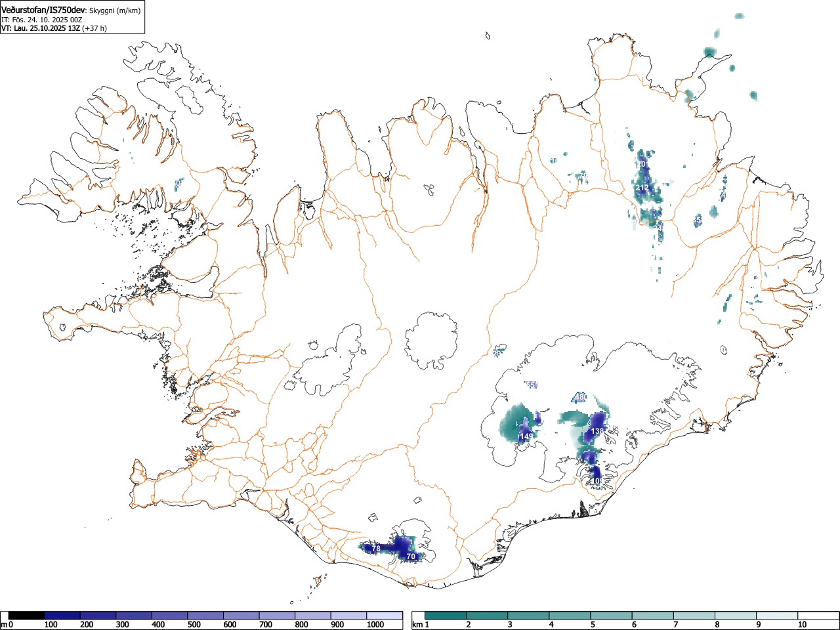The height and width of the screenshot is (630, 840).
Task: Click the 10 tick label on km scale
Action: pos(802,625)
